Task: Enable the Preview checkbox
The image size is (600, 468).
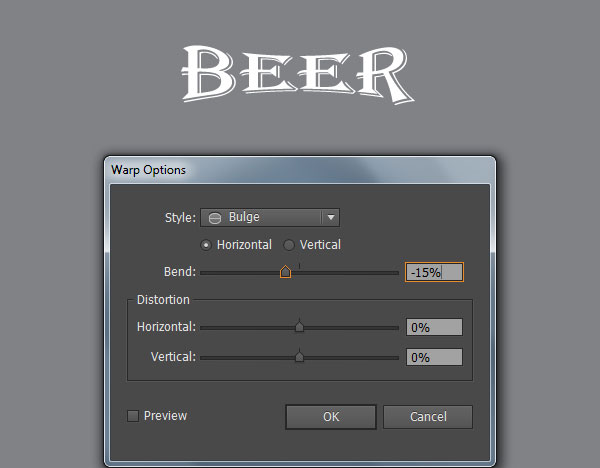Action: tap(133, 416)
